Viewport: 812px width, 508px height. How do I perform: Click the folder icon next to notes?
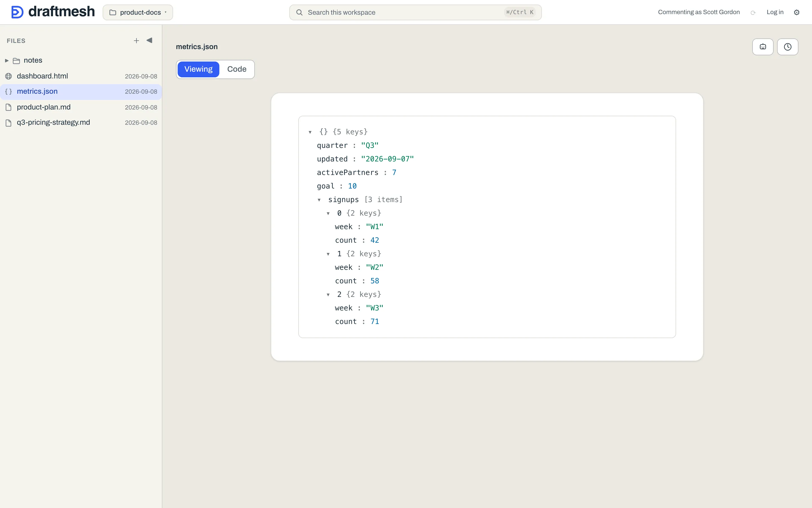point(16,61)
